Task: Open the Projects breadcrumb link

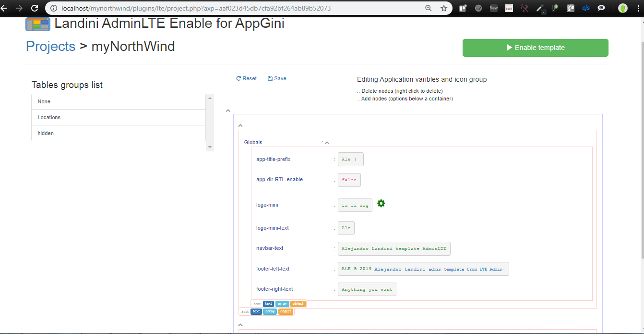Action: click(x=50, y=46)
